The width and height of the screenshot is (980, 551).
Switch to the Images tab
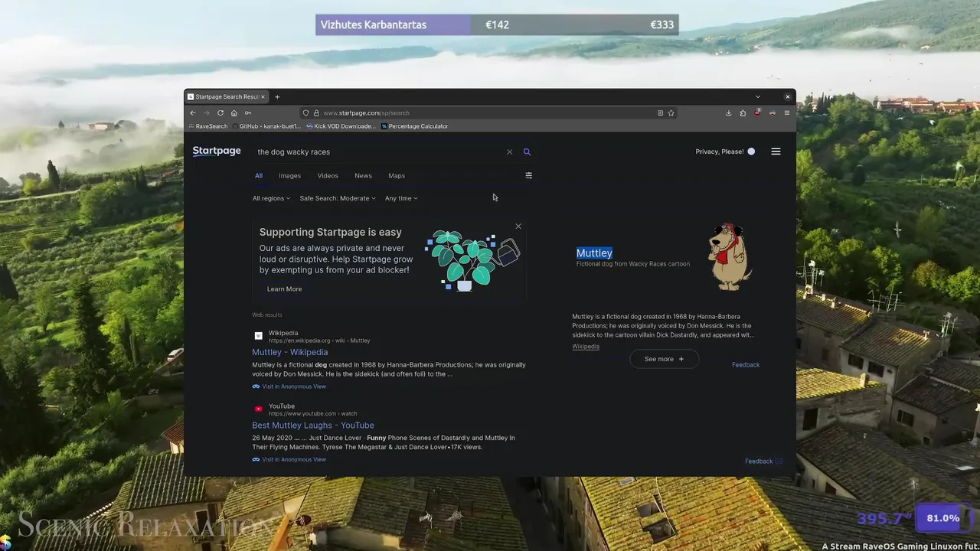click(289, 176)
